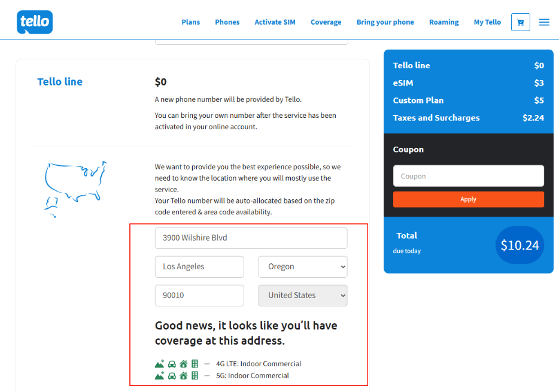Click the eSIM summary row
This screenshot has width=559, height=392.
pyautogui.click(x=469, y=83)
